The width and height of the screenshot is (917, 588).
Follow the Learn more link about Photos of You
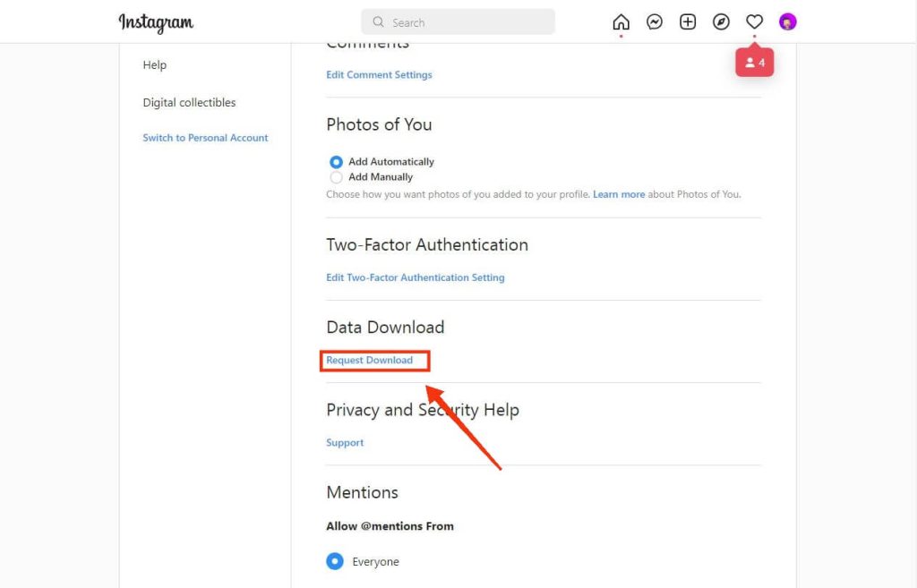click(619, 194)
